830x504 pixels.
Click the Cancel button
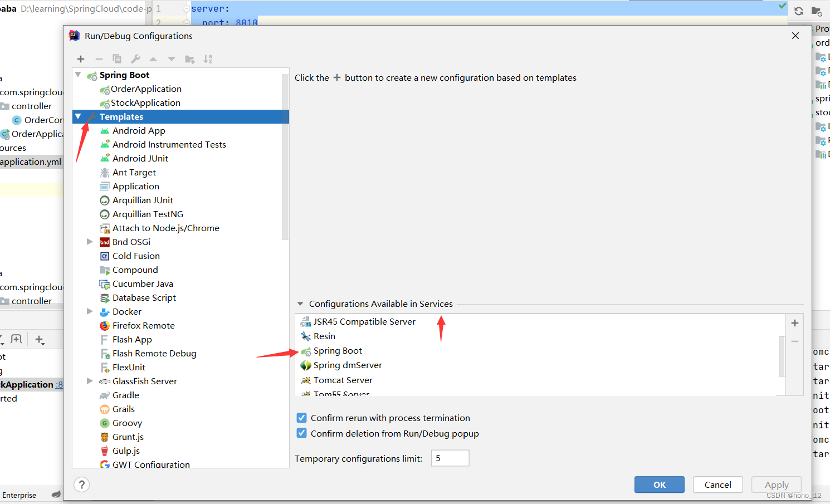coord(718,485)
